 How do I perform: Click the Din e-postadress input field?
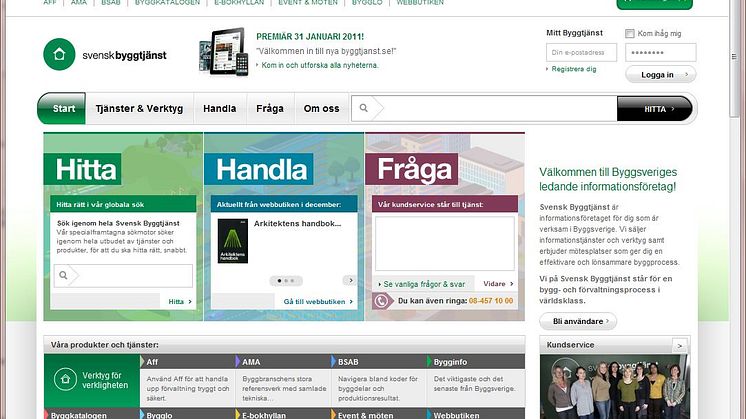581,52
